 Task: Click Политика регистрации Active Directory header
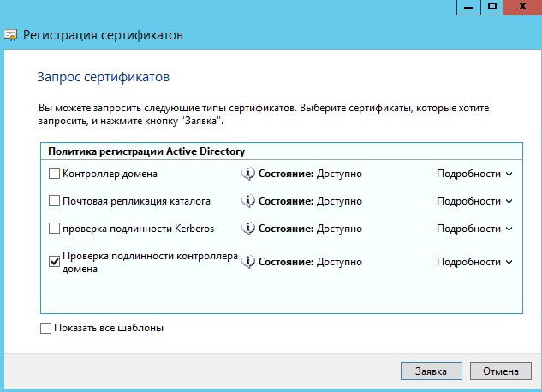pyautogui.click(x=146, y=151)
